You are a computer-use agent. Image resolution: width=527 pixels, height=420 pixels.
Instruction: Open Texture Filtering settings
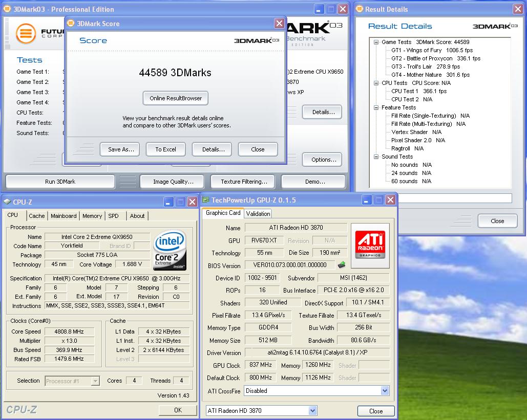(244, 182)
